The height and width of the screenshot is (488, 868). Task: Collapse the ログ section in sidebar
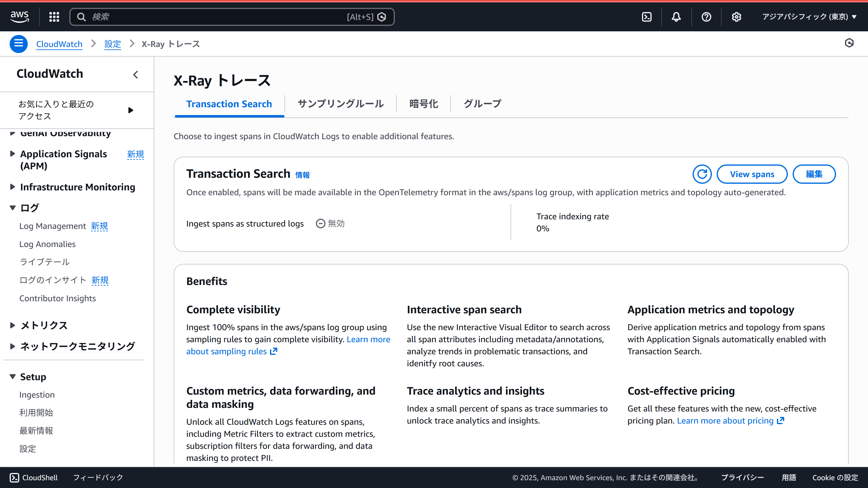pyautogui.click(x=12, y=208)
